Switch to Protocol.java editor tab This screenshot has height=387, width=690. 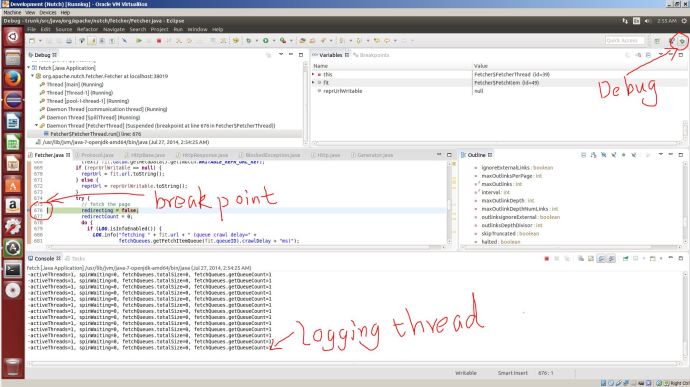[x=94, y=155]
